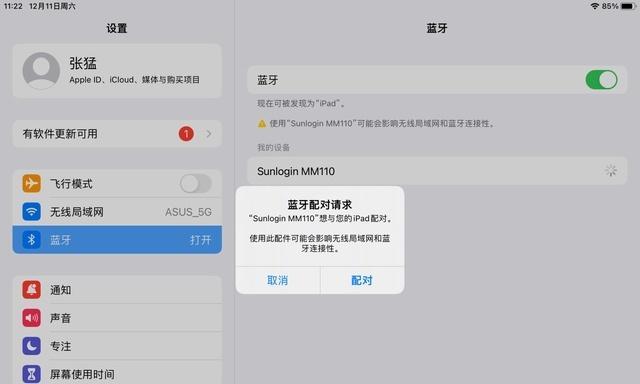640x384 pixels.
Task: Open the 无线局域网 settings row
Action: (117, 212)
